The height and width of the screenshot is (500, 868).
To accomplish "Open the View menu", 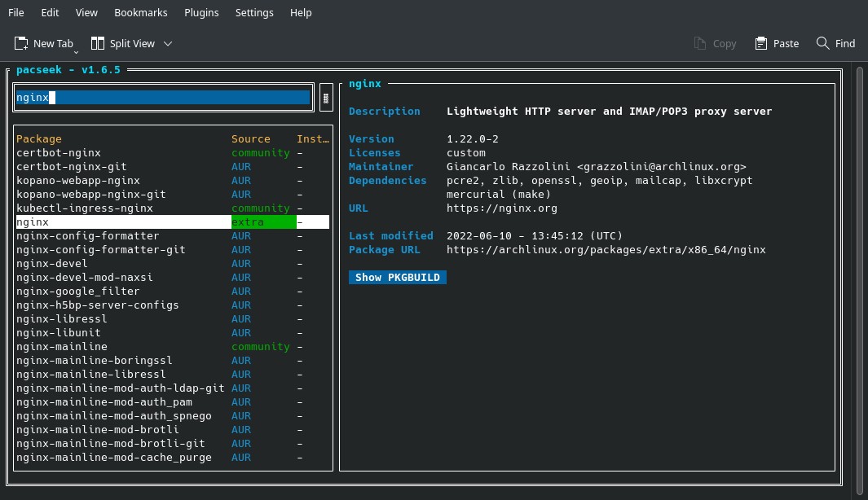I will coord(86,13).
